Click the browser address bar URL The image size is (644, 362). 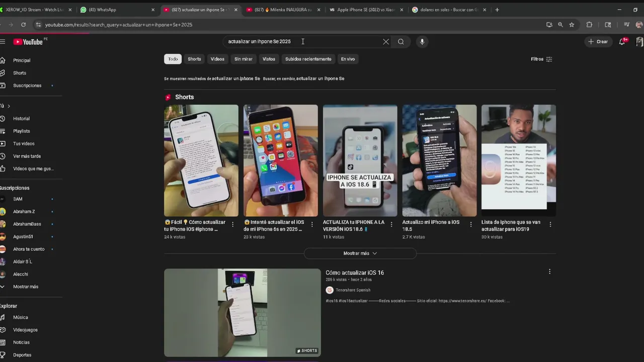pos(118,25)
